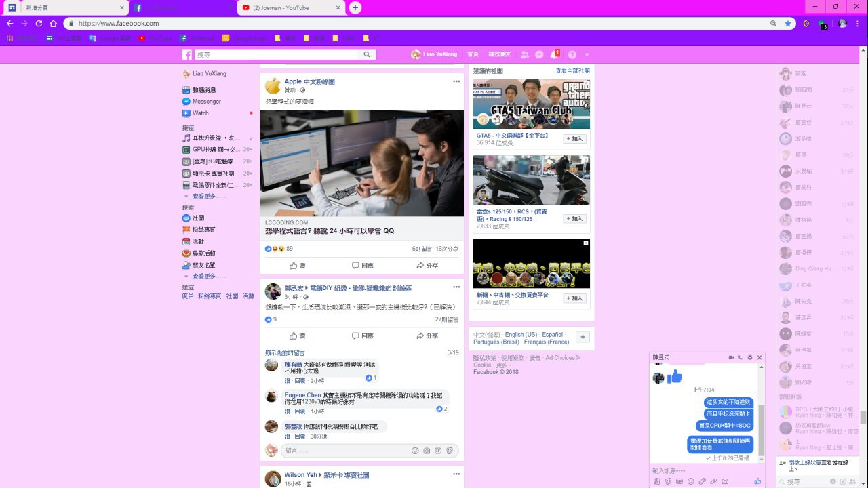Open the emoji picker in chat box
This screenshot has width=868, height=488.
point(690,481)
